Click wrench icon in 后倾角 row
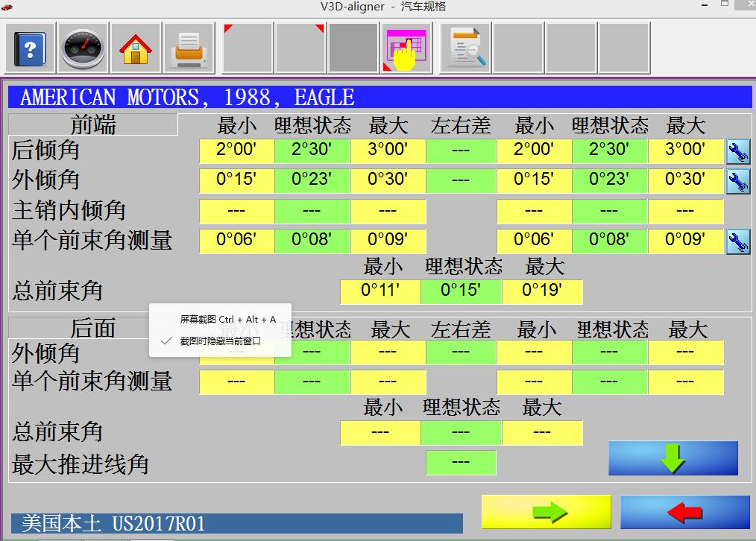This screenshot has width=756, height=541. coord(738,152)
